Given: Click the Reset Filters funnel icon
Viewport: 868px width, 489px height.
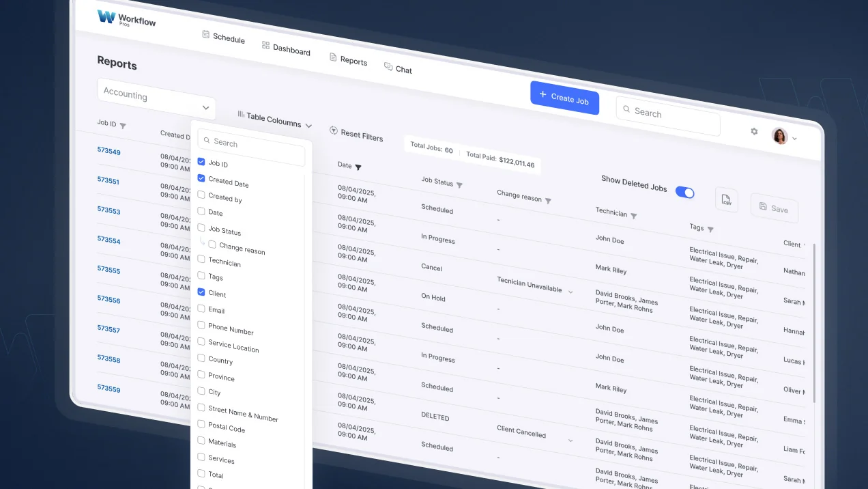Looking at the screenshot, I should (x=334, y=130).
